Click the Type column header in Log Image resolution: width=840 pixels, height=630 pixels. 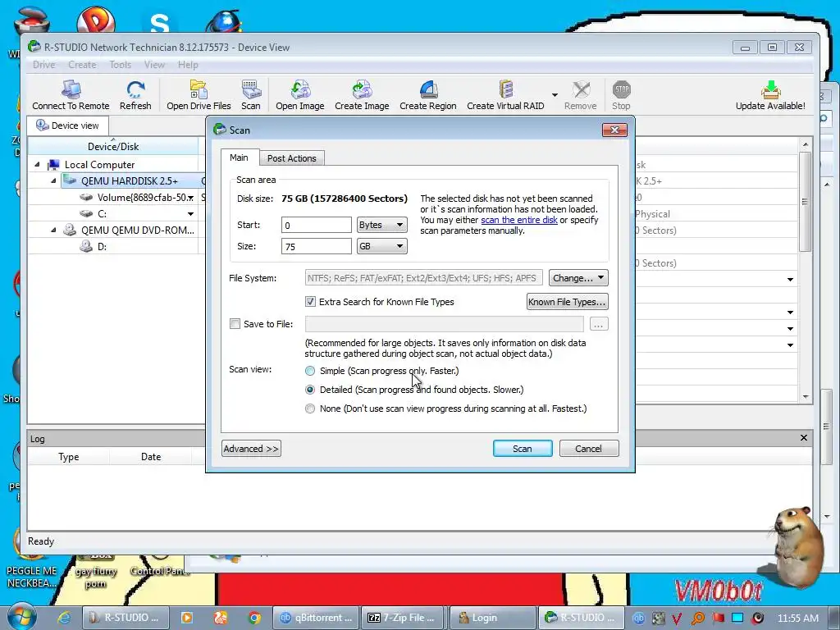[x=69, y=456]
